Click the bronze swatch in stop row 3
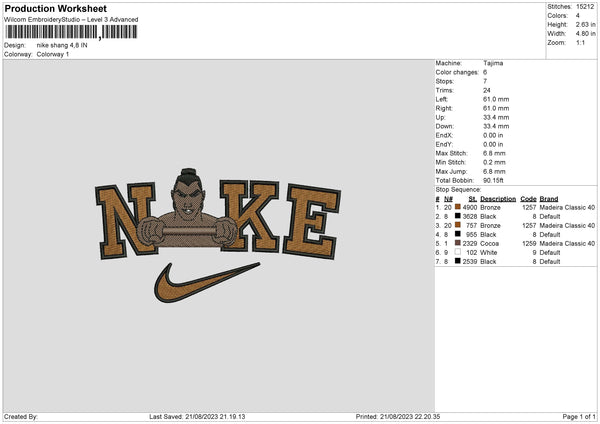The height and width of the screenshot is (424, 600). pyautogui.click(x=457, y=225)
